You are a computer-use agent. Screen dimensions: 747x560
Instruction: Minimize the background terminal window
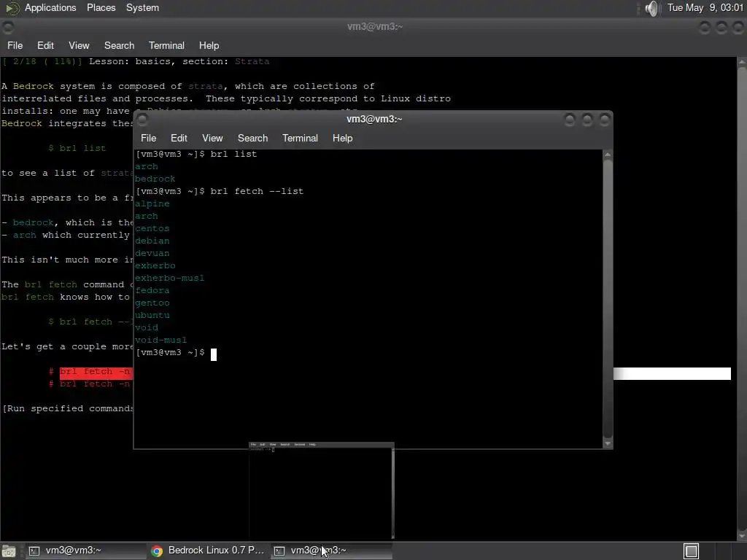coord(704,28)
